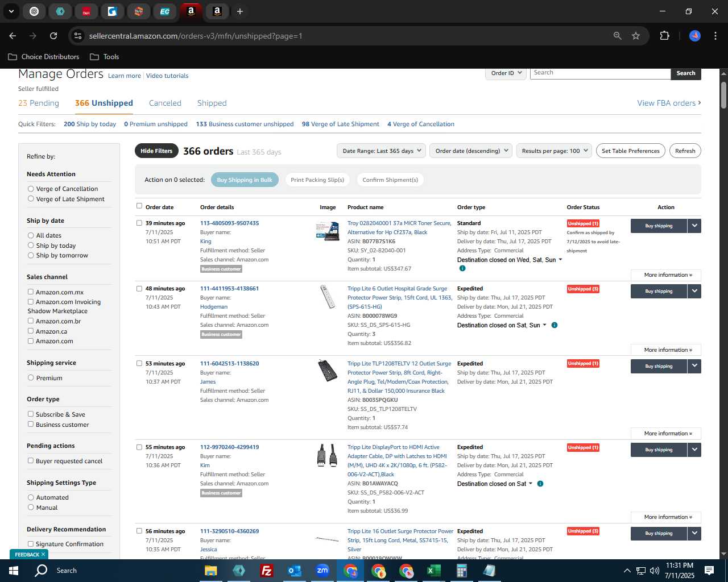Click the Video tutorials link

[x=167, y=76]
